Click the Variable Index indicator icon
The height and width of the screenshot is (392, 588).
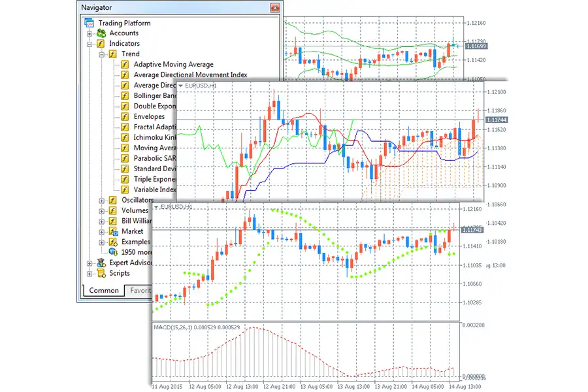click(125, 190)
